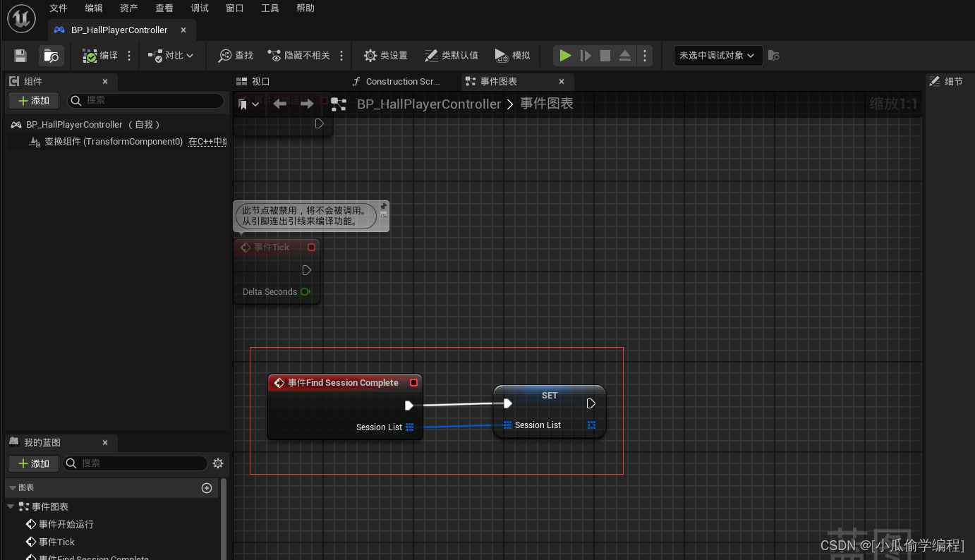Navigate back with the left arrow
This screenshot has width=975, height=560.
coord(279,104)
